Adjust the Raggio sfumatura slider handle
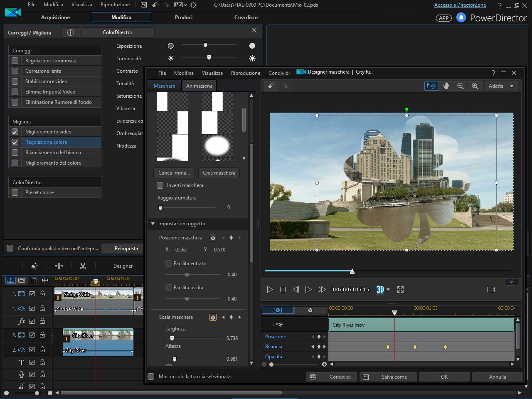Viewport: 532px width, 399px height. pos(160,207)
